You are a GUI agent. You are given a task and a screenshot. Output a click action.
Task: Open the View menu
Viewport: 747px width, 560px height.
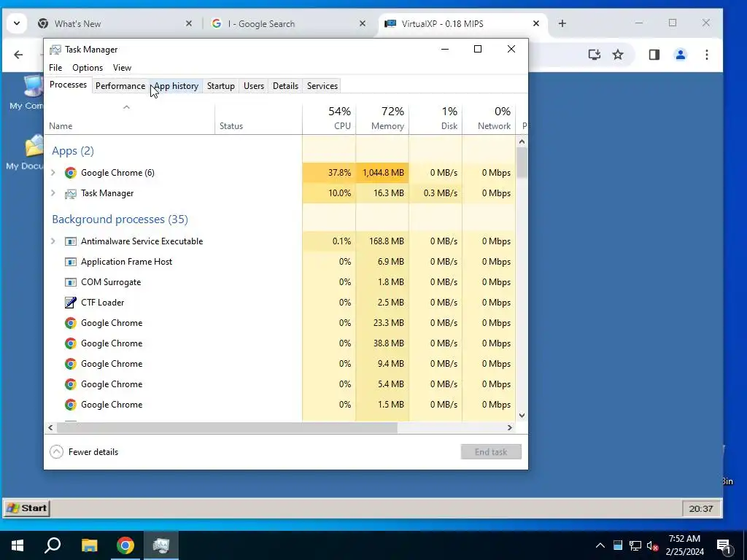(122, 68)
